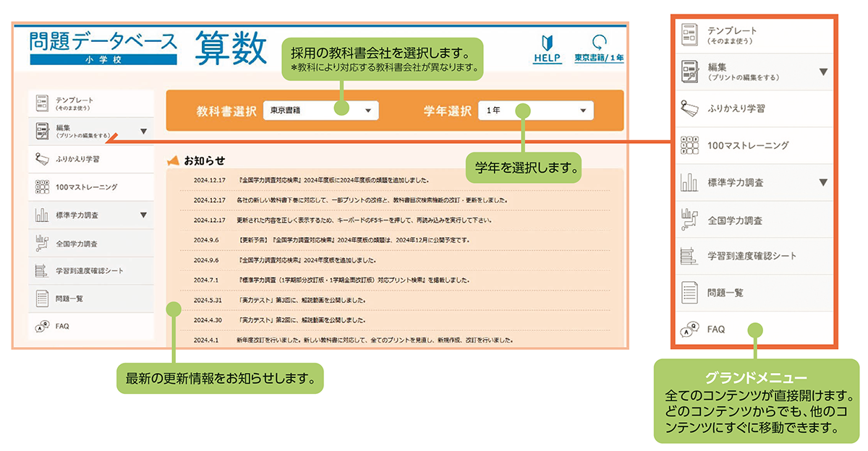Click the 問題データベース 小学校 logo
Screen dimensions: 868x451
[x=103, y=48]
